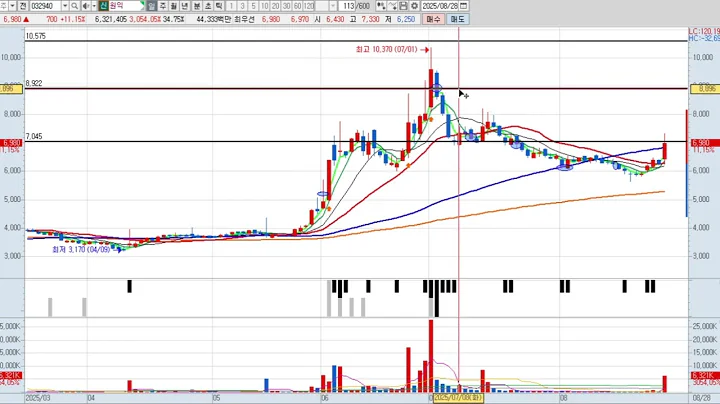Select the second (초) chart period
Viewport: 720px width, 404px height.
[x=208, y=6]
